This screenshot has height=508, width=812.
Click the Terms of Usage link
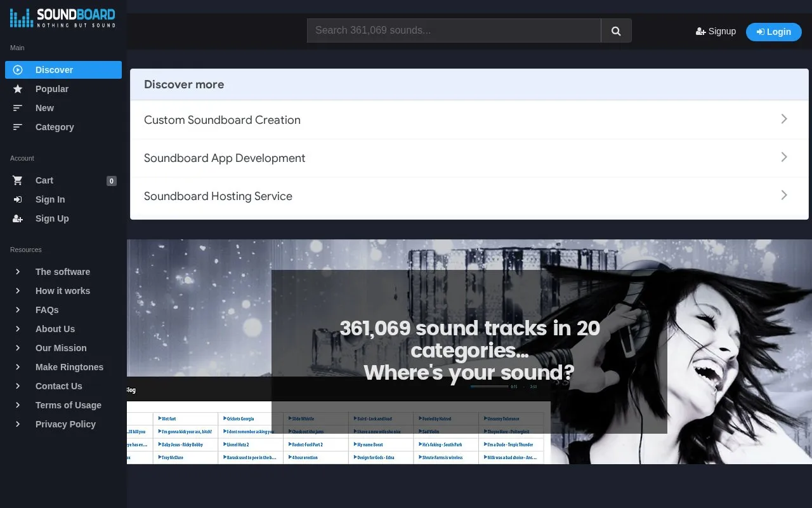click(69, 405)
